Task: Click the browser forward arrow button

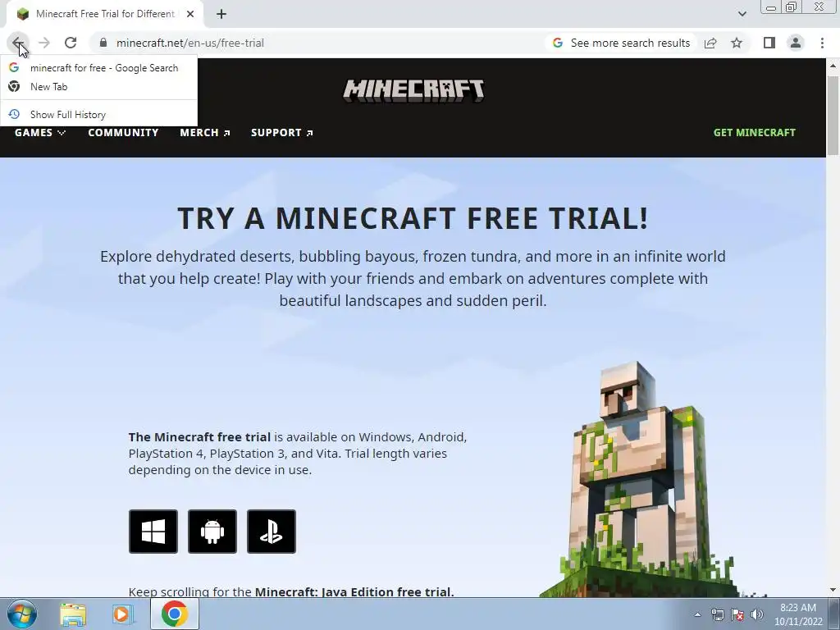Action: coord(44,43)
